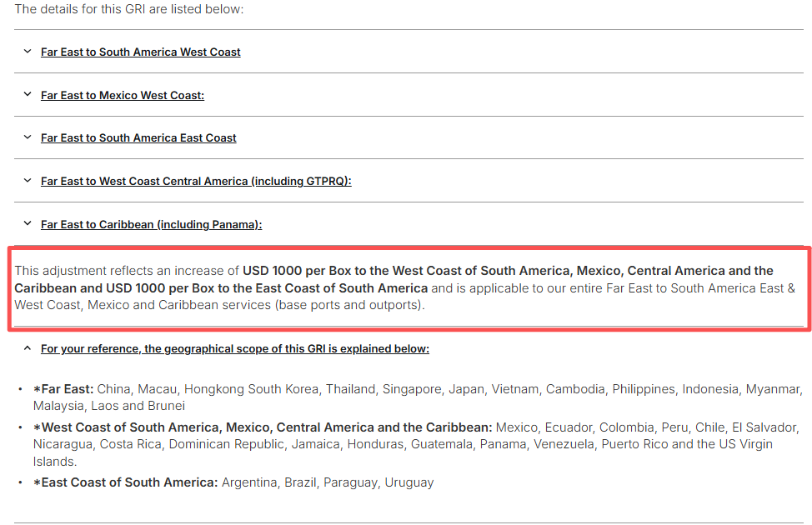
Task: Click the chevron beside Far East to South America East Coast
Action: click(28, 137)
